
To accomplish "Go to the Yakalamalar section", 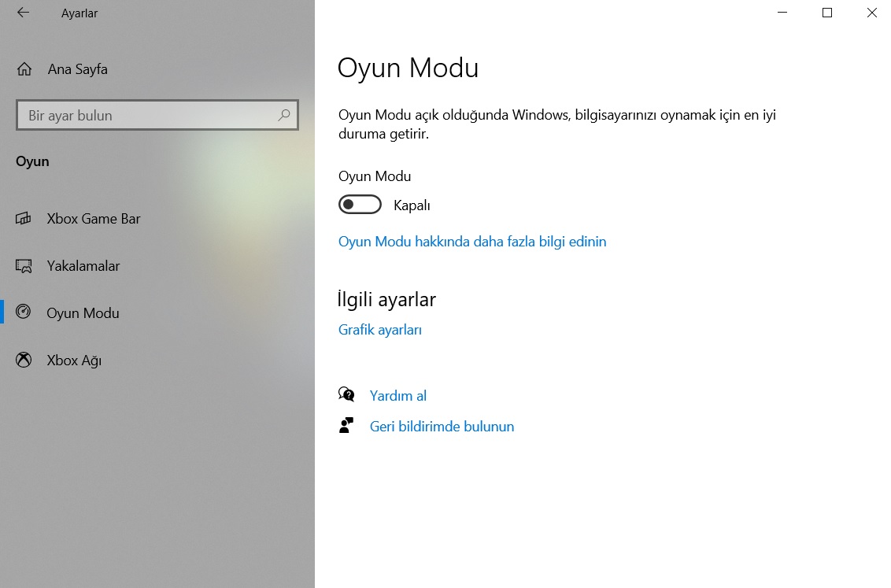I will point(83,266).
